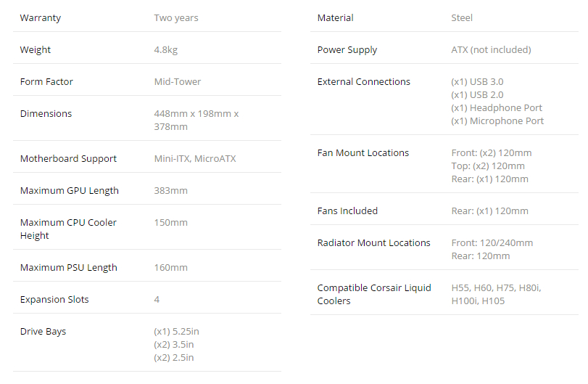The image size is (588, 384).
Task: Click the '(x1) USB 3.0' connection entry
Action: point(477,82)
